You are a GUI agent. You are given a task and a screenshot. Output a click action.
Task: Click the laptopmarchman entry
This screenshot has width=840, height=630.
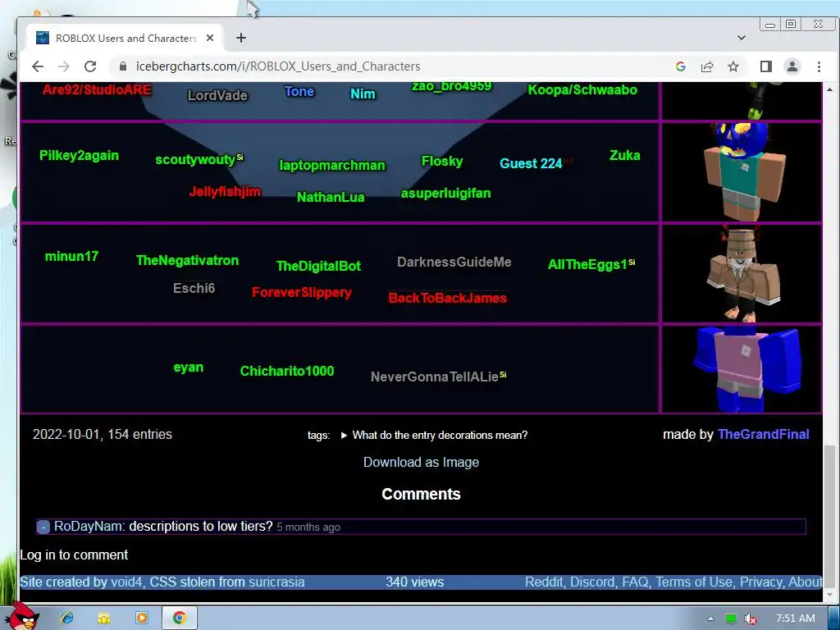[332, 165]
